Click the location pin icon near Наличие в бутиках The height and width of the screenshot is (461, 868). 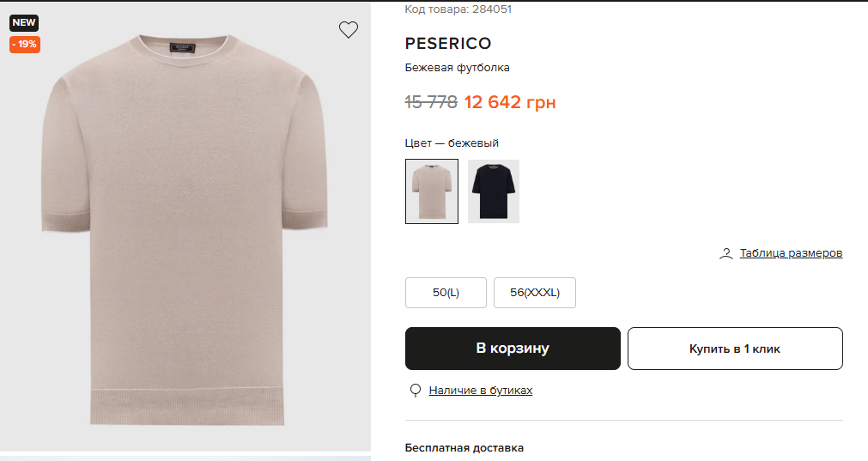pyautogui.click(x=416, y=391)
